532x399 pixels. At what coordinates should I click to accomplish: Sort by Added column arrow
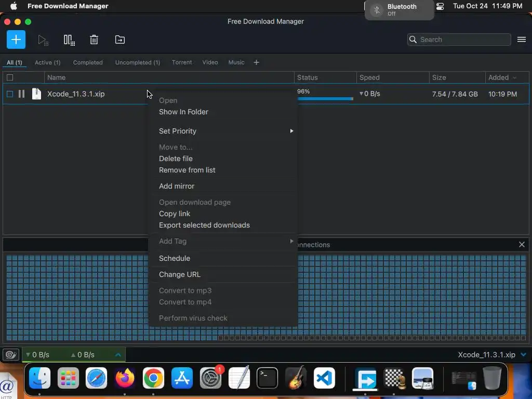pyautogui.click(x=515, y=78)
